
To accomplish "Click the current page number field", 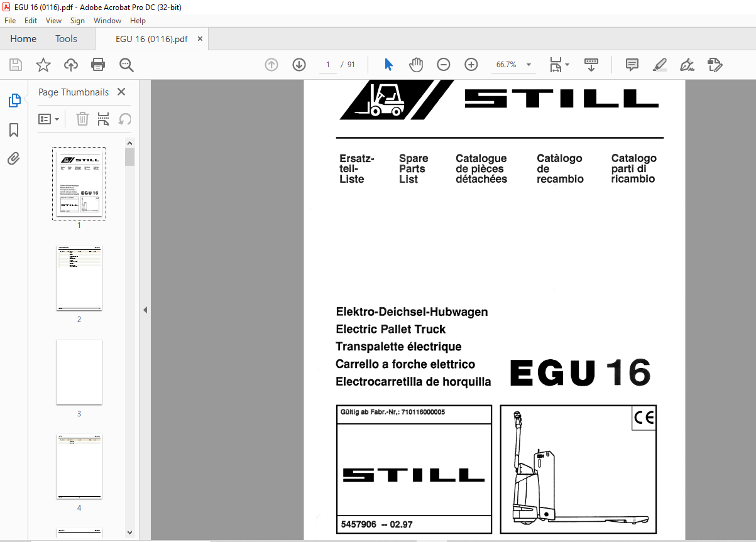I will tap(328, 65).
